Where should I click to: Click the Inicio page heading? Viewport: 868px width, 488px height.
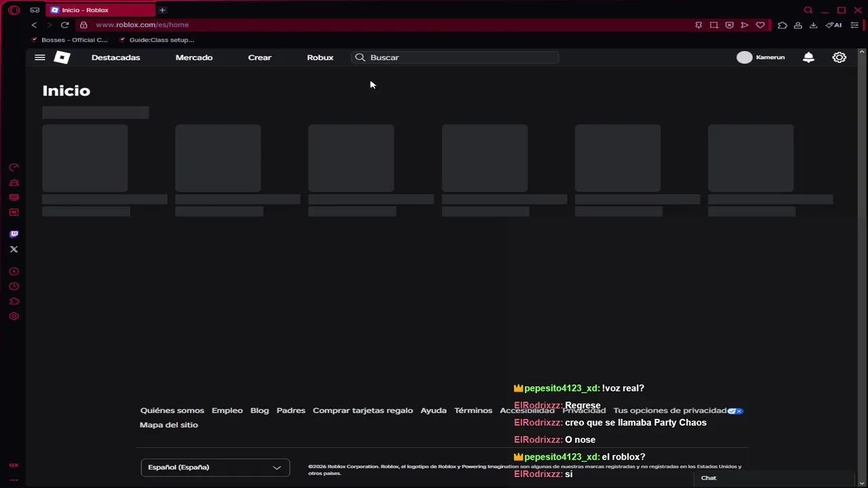pyautogui.click(x=66, y=91)
